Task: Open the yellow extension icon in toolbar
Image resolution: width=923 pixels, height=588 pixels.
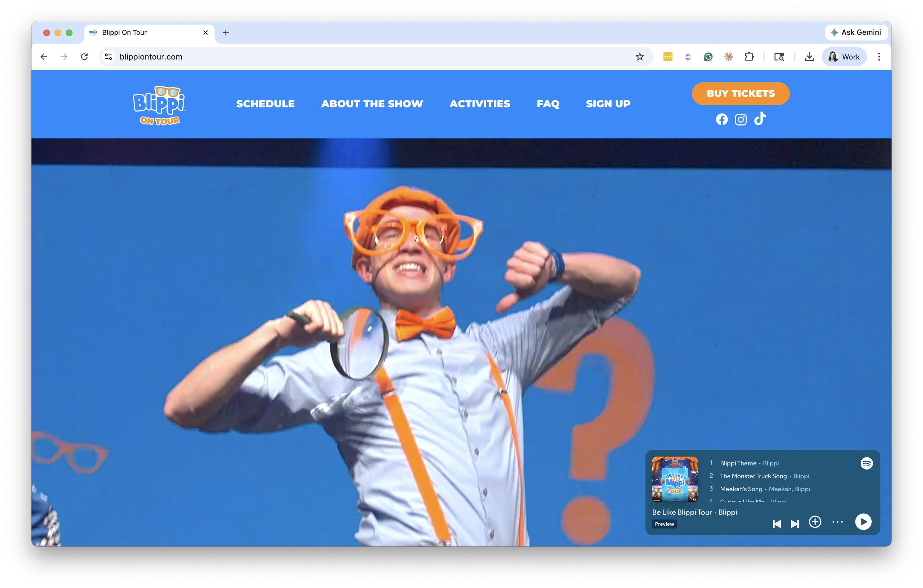Action: tap(668, 57)
